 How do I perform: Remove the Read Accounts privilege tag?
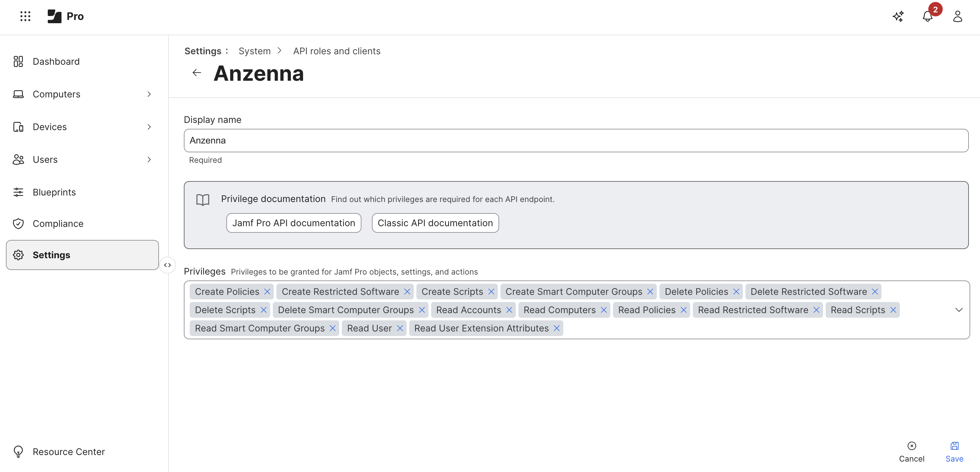(509, 310)
